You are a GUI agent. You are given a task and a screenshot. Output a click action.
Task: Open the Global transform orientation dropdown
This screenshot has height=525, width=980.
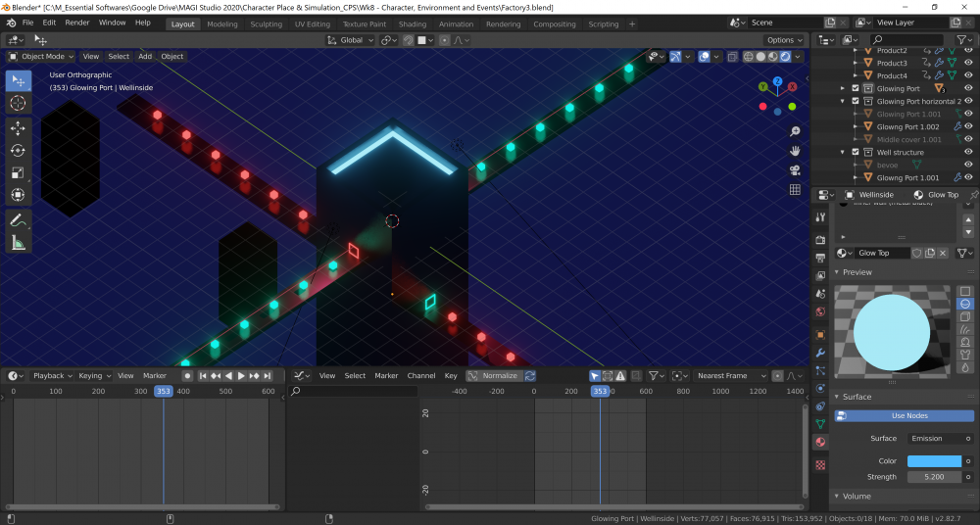click(x=350, y=40)
